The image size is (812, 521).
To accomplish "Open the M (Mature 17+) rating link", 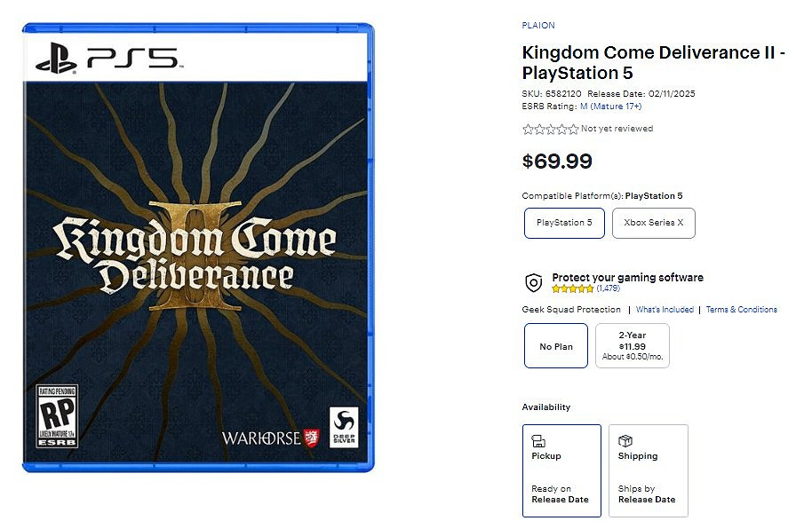I will (x=610, y=107).
